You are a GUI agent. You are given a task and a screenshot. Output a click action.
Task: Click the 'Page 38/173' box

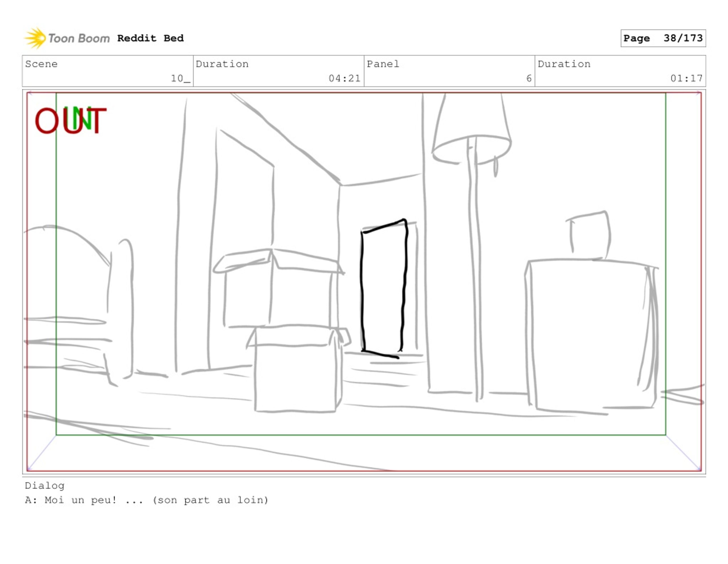(x=663, y=38)
